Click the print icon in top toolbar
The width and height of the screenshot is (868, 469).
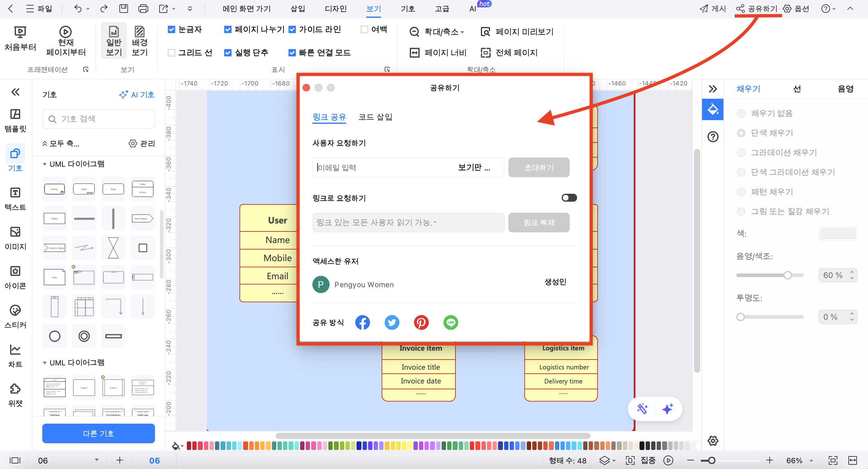[143, 9]
